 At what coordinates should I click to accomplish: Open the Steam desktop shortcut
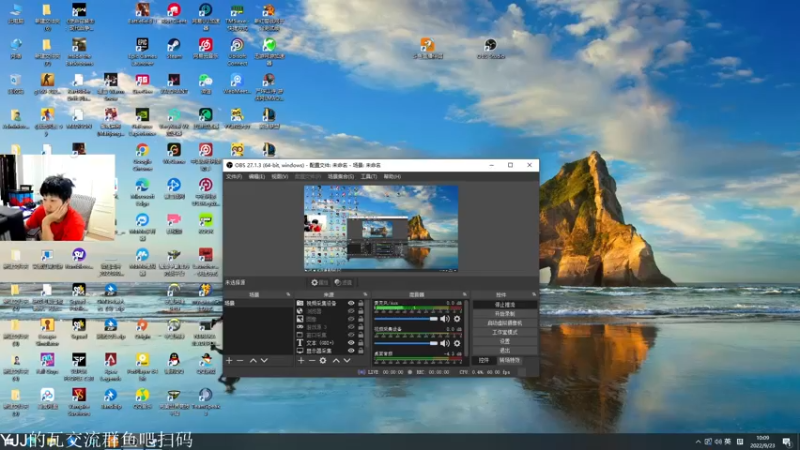pos(174,48)
